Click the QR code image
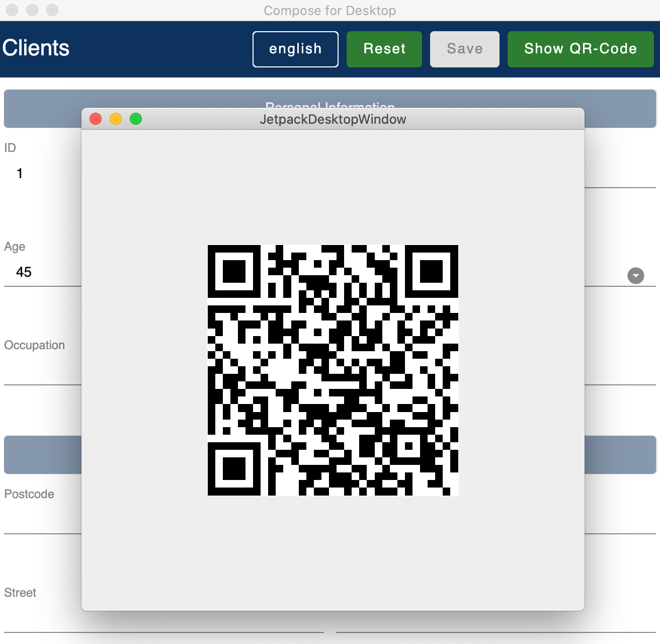 click(x=333, y=370)
